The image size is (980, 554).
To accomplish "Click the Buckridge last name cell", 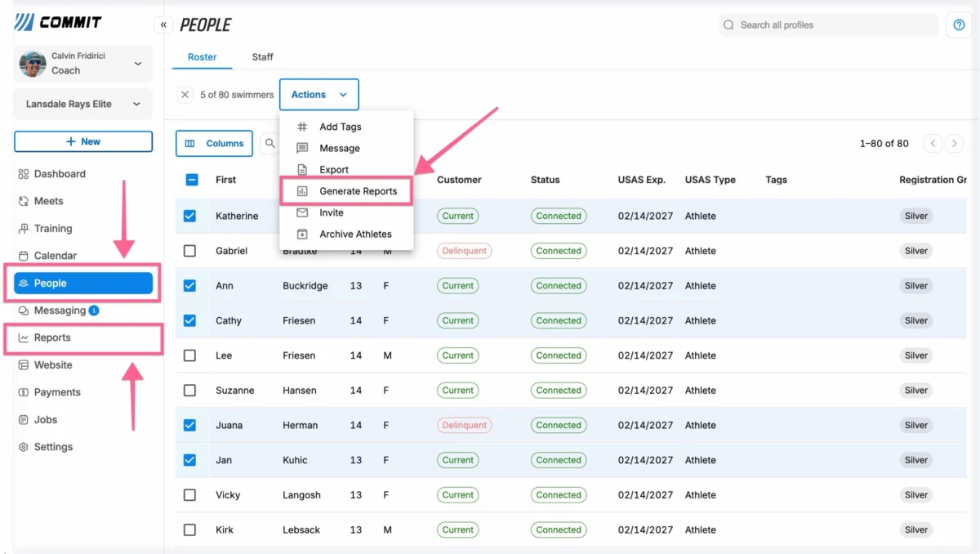I will [x=305, y=286].
